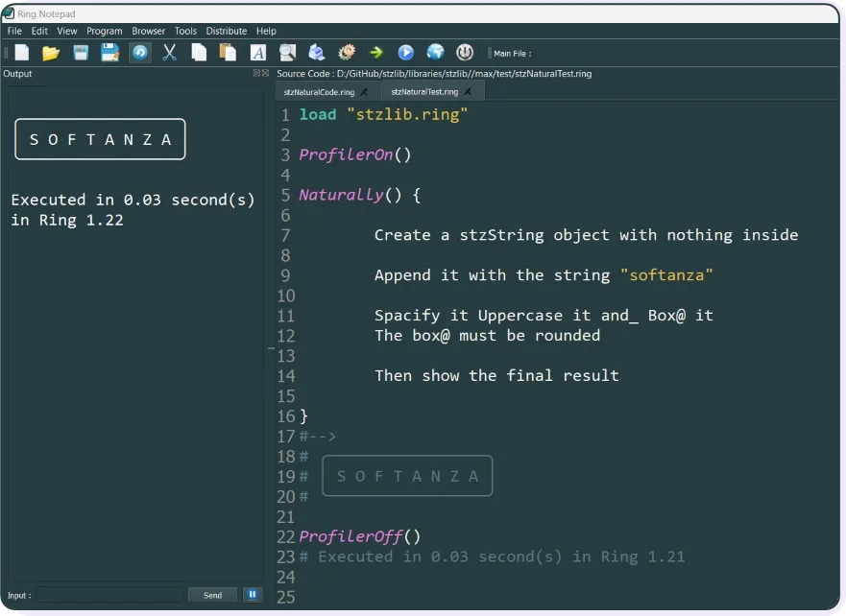This screenshot has width=846, height=616.
Task: Click line number 25 in the gutter
Action: 286,597
